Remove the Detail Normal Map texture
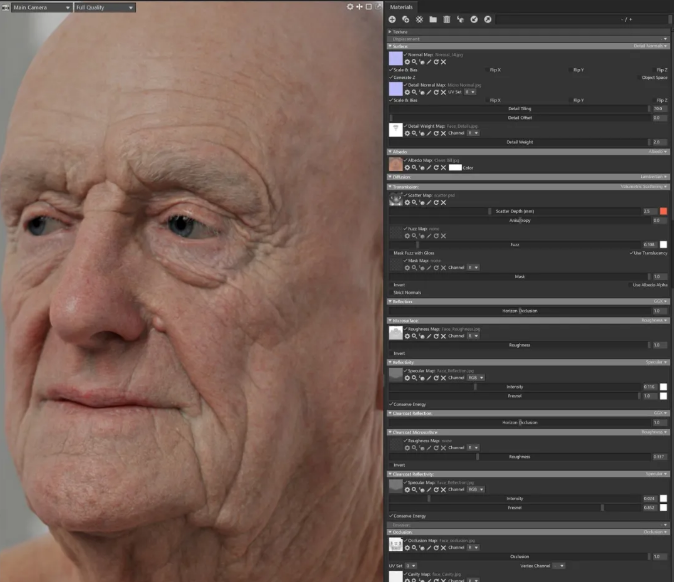 (x=443, y=92)
